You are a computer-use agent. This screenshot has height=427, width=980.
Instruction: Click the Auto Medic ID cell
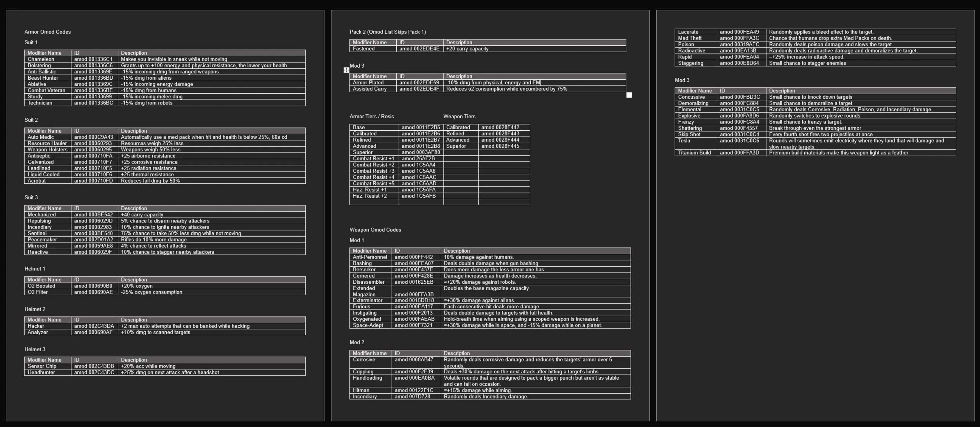(94, 137)
